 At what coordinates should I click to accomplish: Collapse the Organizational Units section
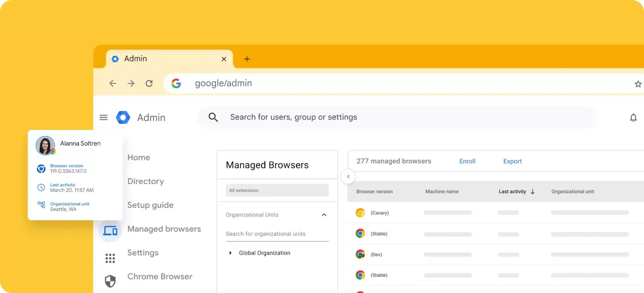[324, 215]
